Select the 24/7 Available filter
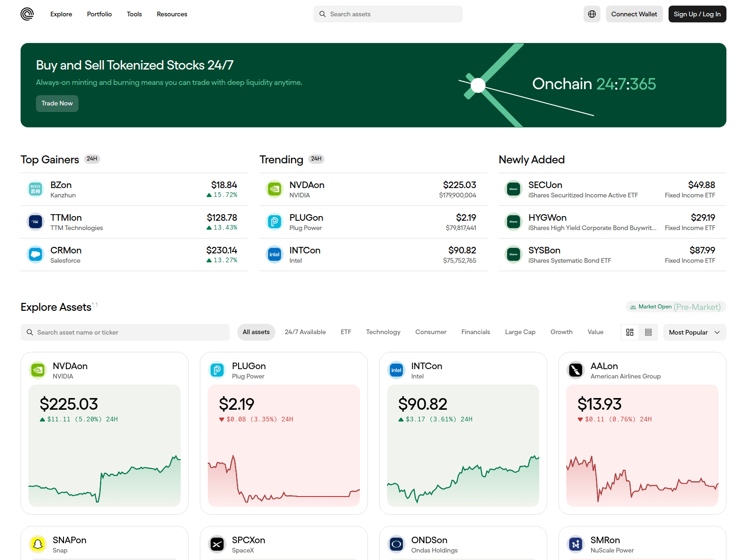Image resolution: width=747 pixels, height=560 pixels. coord(305,332)
